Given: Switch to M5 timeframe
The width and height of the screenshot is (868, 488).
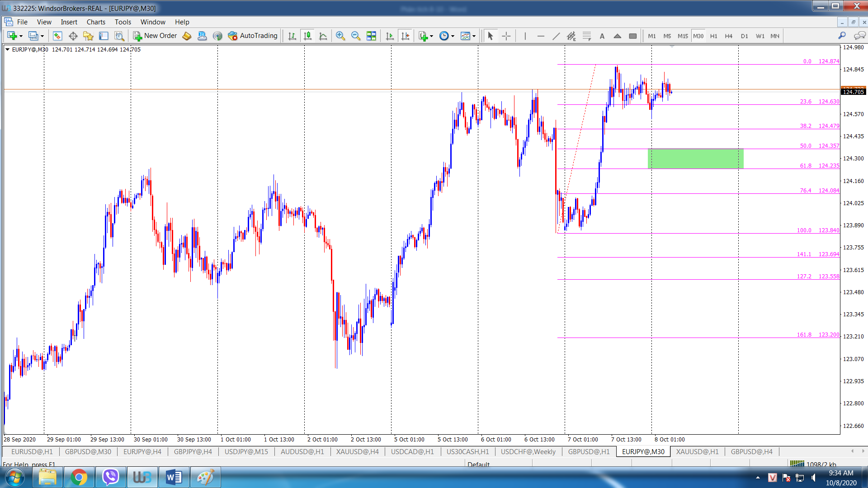Looking at the screenshot, I should 667,36.
